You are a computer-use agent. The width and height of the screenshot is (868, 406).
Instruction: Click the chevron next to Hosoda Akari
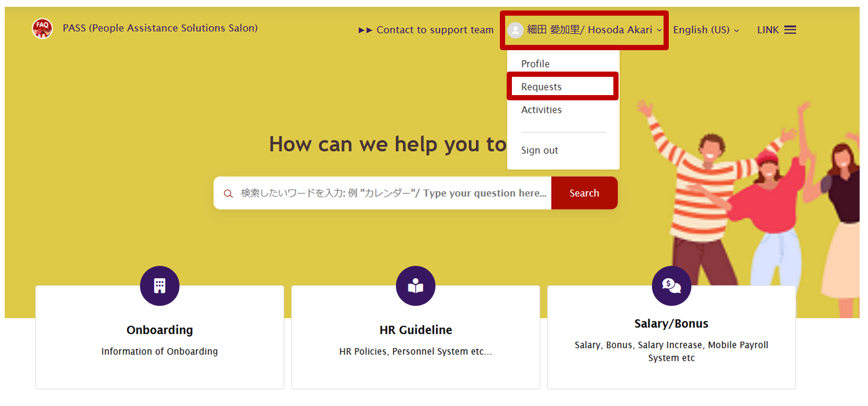(659, 30)
